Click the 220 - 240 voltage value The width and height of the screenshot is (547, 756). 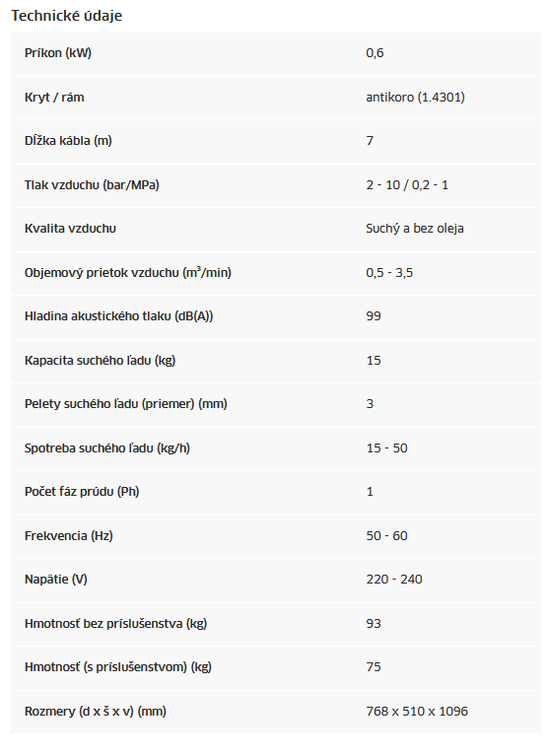(x=394, y=580)
